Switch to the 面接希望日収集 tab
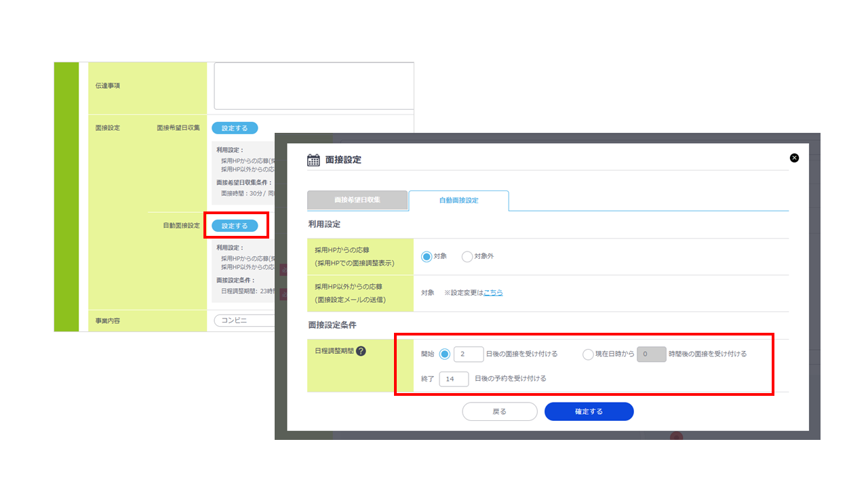This screenshot has width=868, height=488. [357, 201]
